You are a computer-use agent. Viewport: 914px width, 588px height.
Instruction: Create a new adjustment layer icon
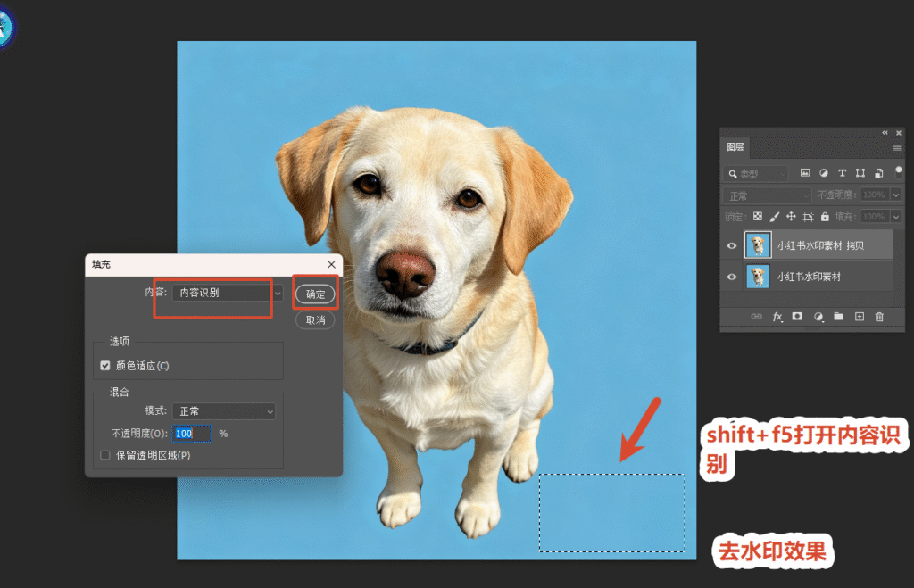click(818, 317)
